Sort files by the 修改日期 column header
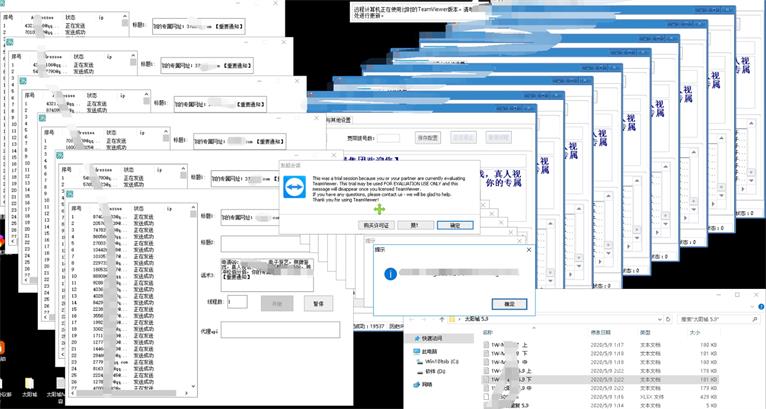766x409 pixels. (x=602, y=332)
